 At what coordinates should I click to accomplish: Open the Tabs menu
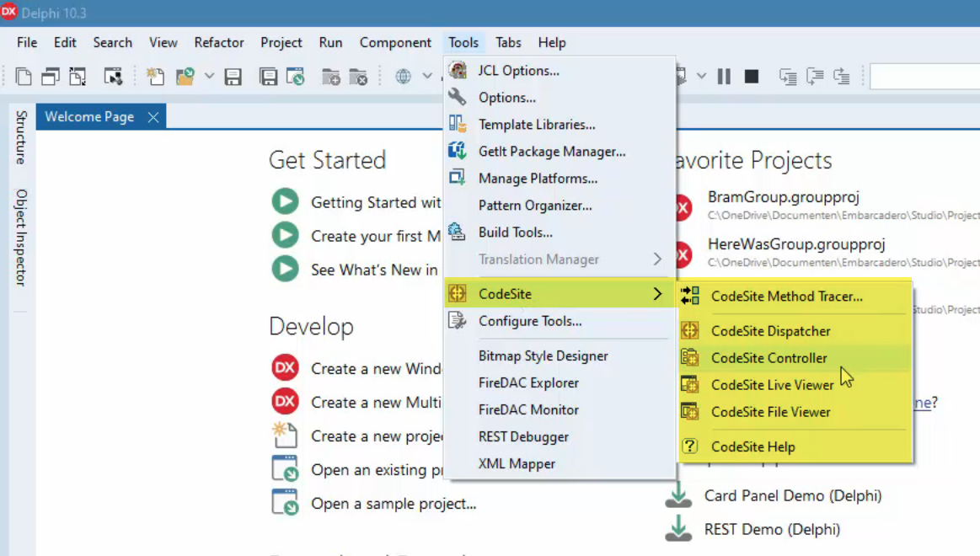508,42
